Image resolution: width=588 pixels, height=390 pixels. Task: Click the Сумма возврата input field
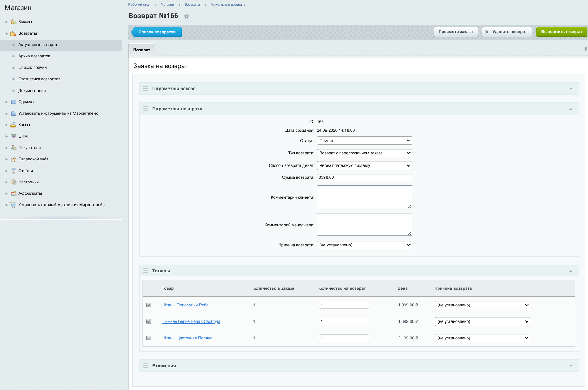pyautogui.click(x=364, y=177)
